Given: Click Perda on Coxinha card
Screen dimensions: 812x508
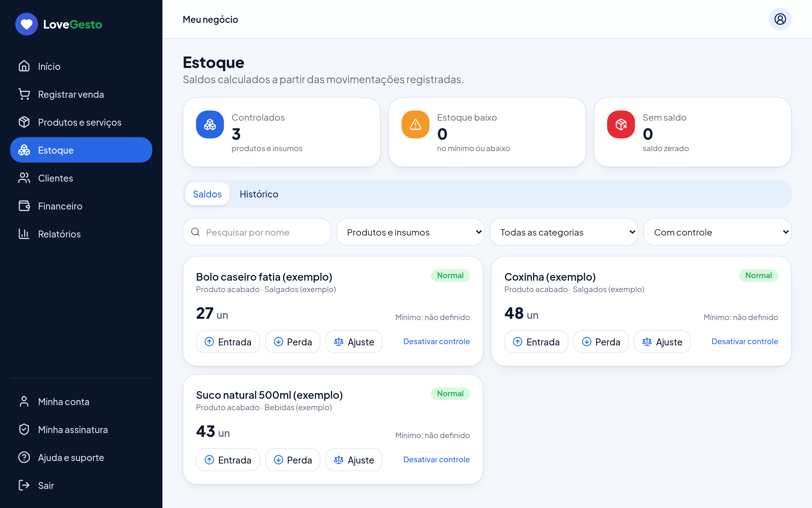Looking at the screenshot, I should tap(601, 342).
